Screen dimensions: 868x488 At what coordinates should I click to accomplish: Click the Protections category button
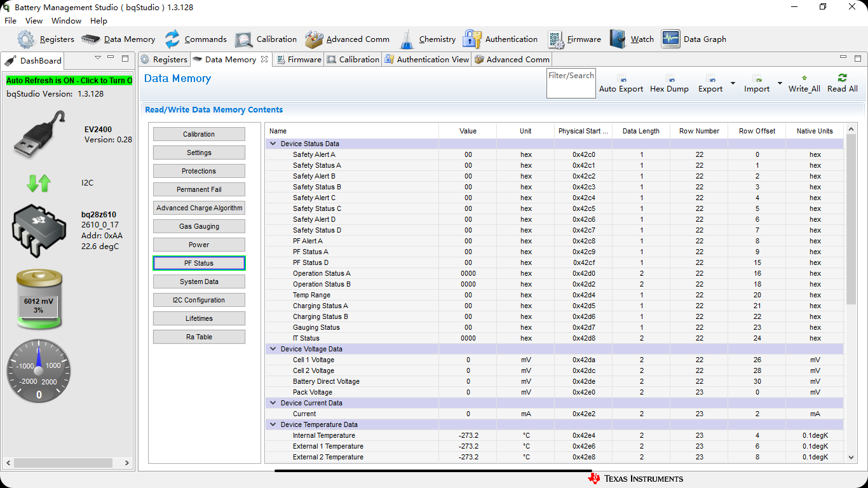(x=199, y=172)
